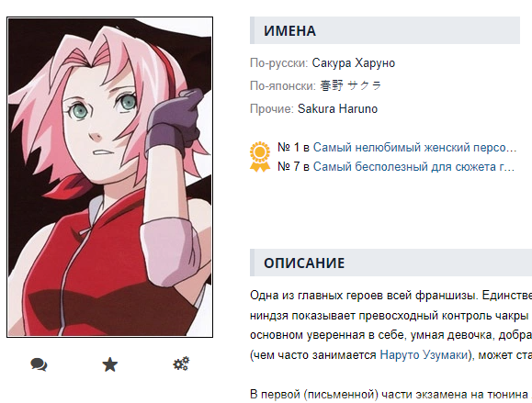
Task: Click the 'Прочие:' label
Action: point(272,109)
